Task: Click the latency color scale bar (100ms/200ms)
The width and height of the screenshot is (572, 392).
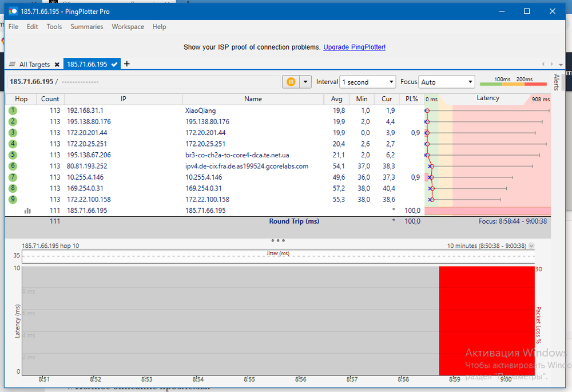Action: point(513,84)
